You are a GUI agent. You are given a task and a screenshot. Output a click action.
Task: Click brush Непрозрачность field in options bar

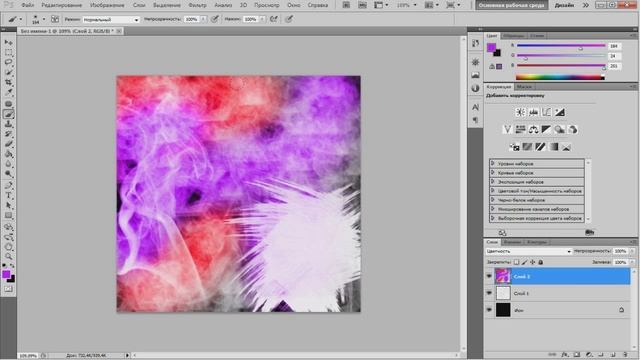pos(192,19)
